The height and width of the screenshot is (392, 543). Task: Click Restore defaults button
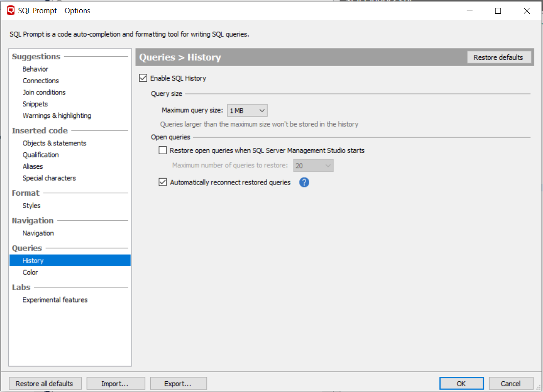498,57
